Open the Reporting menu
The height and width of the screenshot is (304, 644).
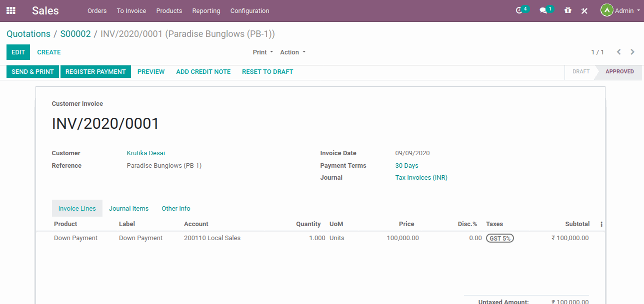[206, 10]
